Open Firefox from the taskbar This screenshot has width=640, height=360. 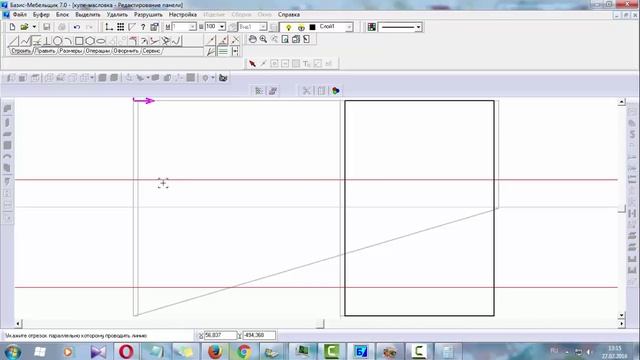[214, 351]
